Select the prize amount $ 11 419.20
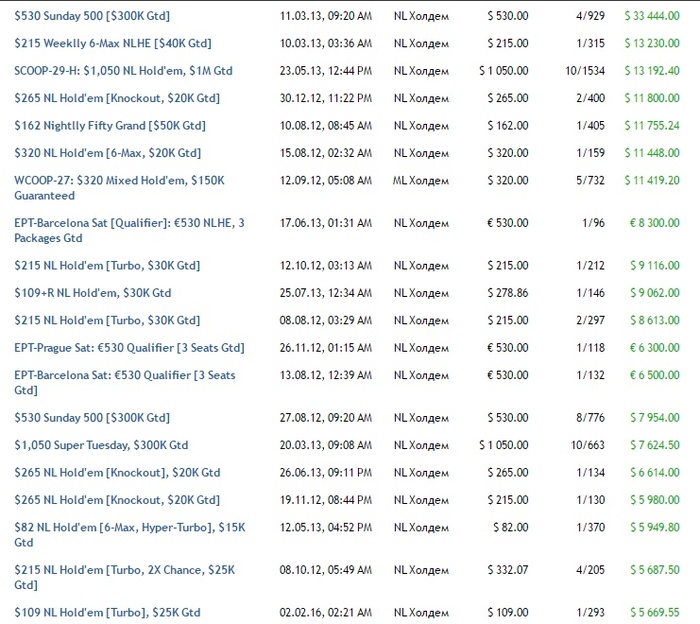The height and width of the screenshot is (624, 700). (652, 181)
